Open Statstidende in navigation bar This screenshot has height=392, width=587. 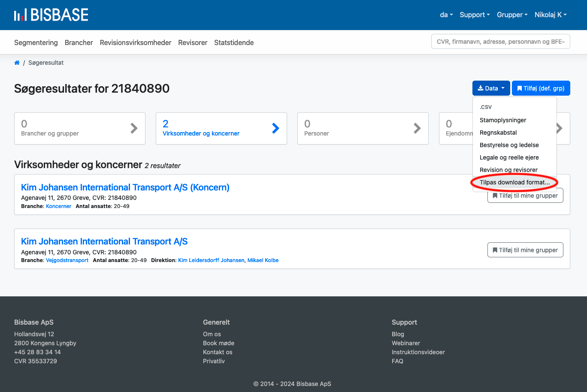click(234, 42)
